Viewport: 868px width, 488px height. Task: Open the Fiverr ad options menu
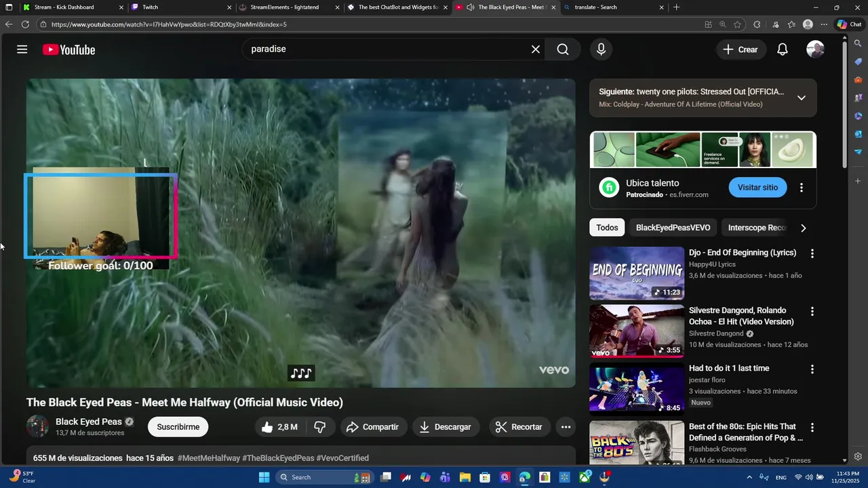tap(802, 188)
